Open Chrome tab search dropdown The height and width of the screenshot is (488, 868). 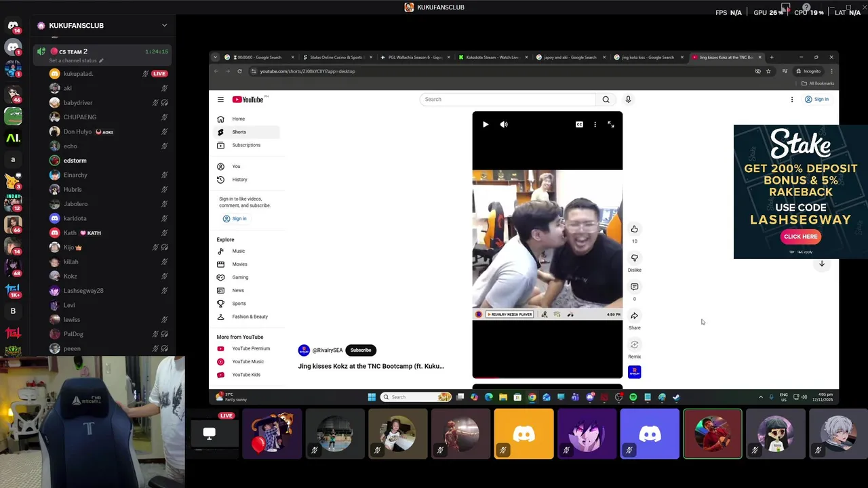215,57
